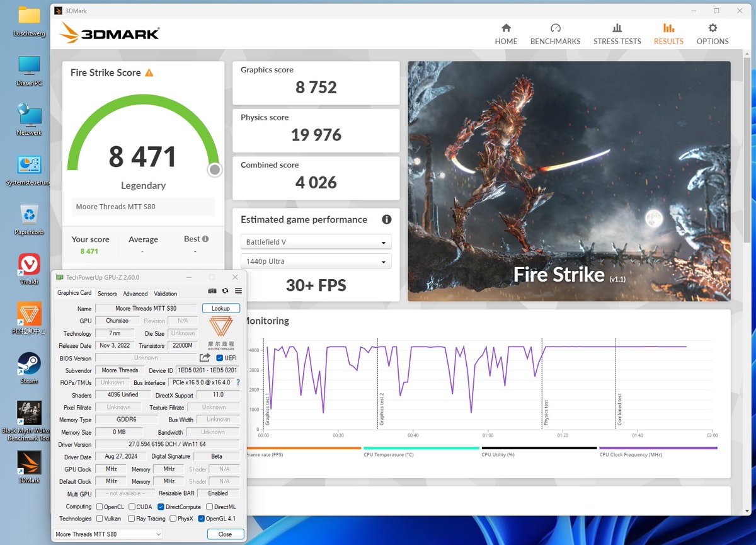Click the GPU-Z refresh icon

[x=226, y=291]
